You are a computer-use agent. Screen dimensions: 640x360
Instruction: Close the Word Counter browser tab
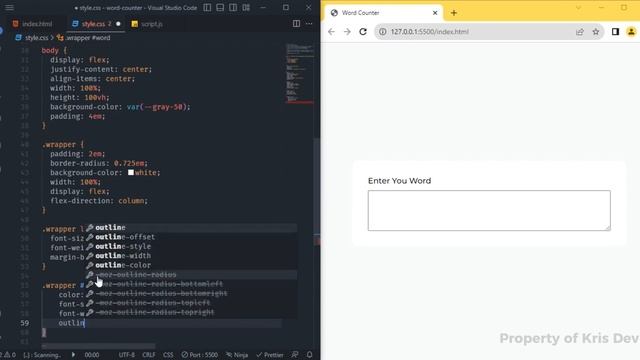[435, 13]
